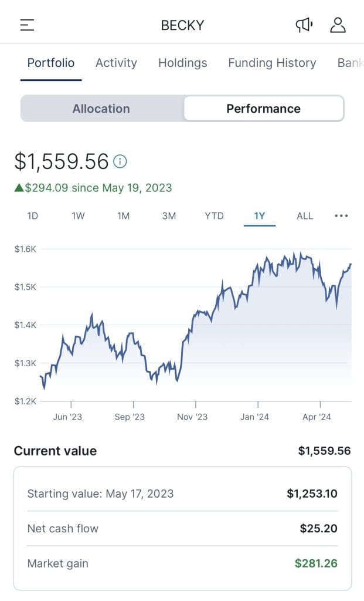Select the 1M time range
Image resolution: width=364 pixels, height=601 pixels.
[123, 215]
